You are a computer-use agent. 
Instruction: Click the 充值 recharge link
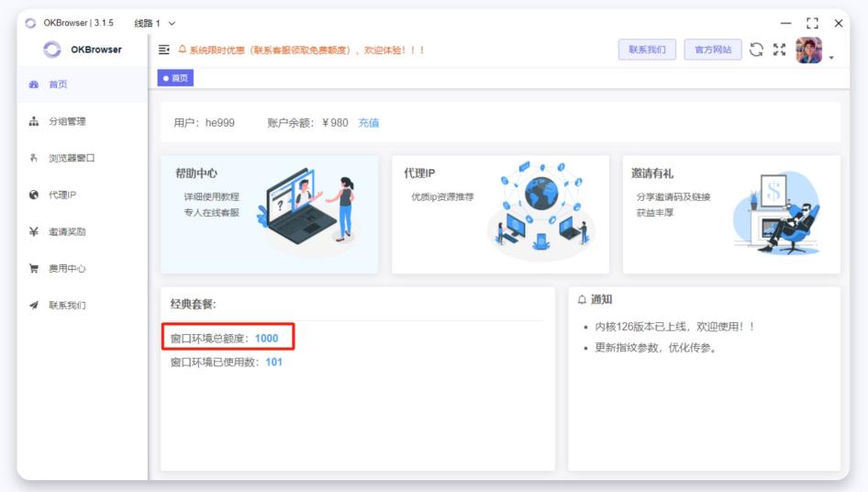click(369, 123)
